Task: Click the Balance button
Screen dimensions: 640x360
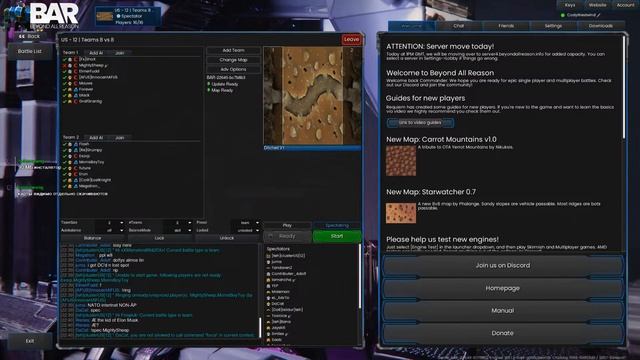Action: [x=92, y=238]
